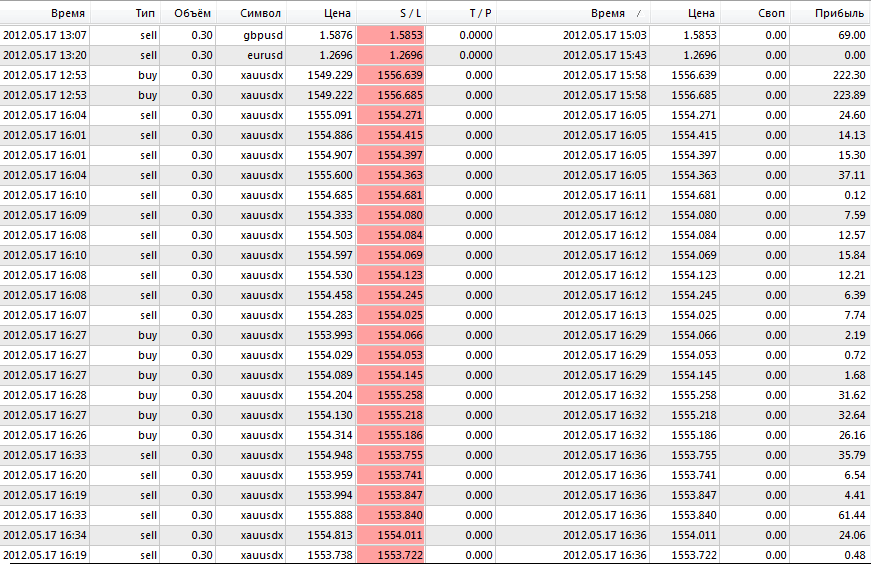871x564 pixels.
Task: Click the close price Цена header next to Своп
Action: (x=701, y=13)
